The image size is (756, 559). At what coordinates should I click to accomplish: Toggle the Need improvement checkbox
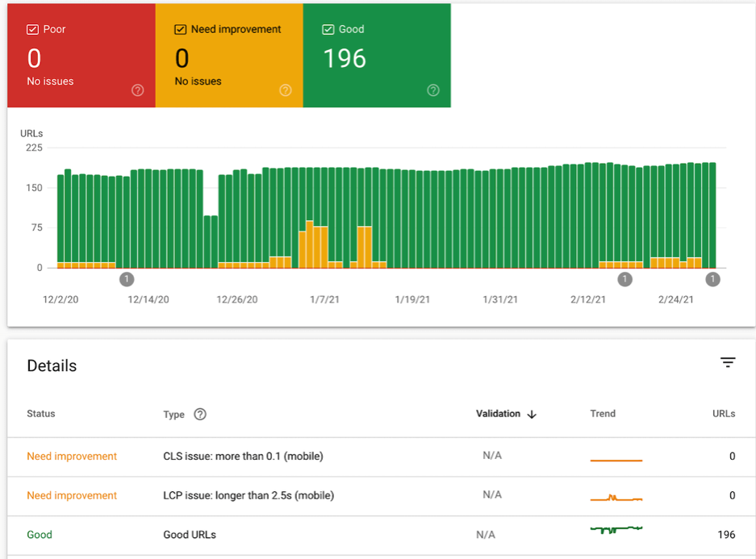pos(180,29)
